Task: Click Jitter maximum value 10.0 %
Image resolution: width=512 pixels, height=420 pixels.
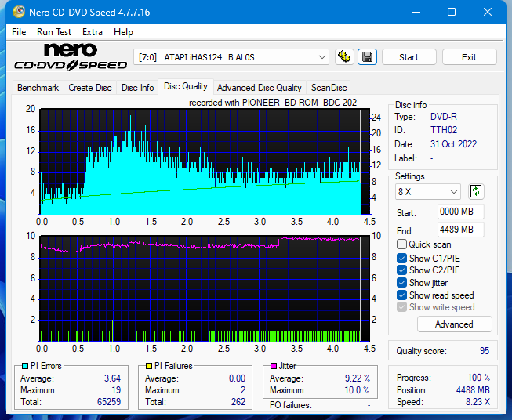Action: click(x=357, y=390)
